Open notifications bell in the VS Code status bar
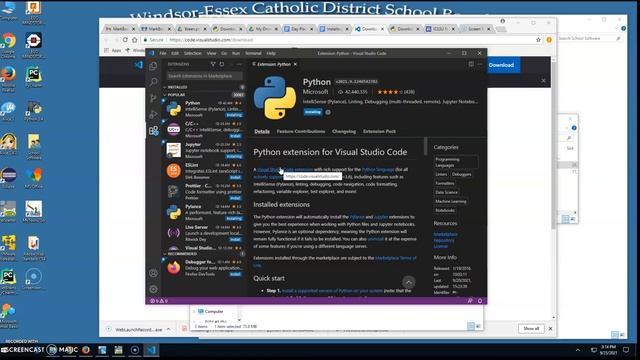Image resolution: width=640 pixels, height=360 pixels. click(480, 301)
